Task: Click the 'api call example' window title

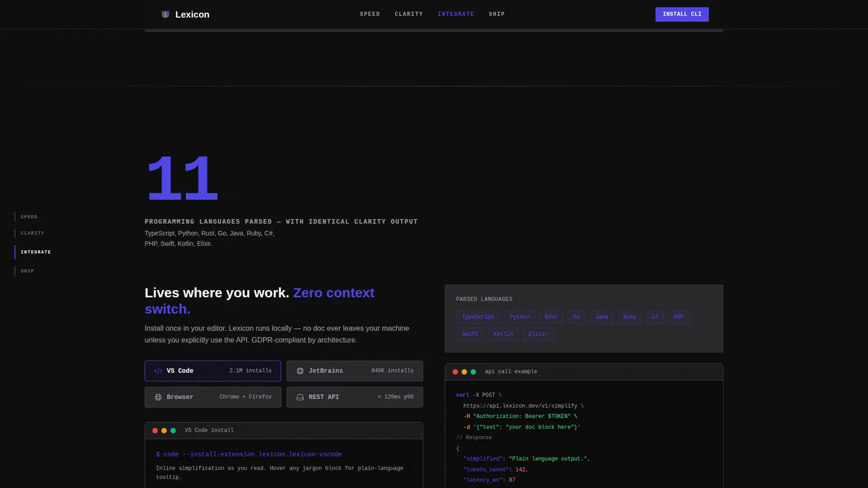Action: point(511,372)
